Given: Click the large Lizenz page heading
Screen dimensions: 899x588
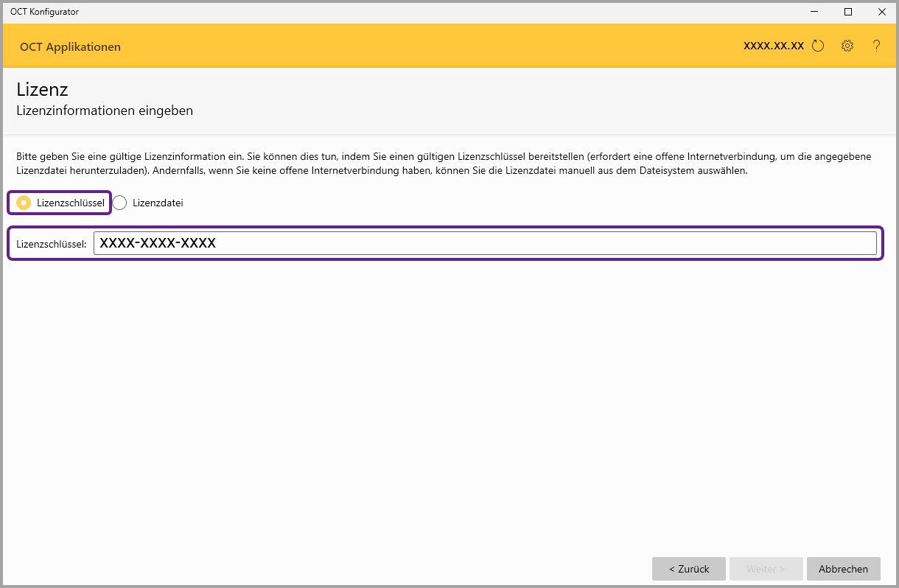Looking at the screenshot, I should 42,90.
